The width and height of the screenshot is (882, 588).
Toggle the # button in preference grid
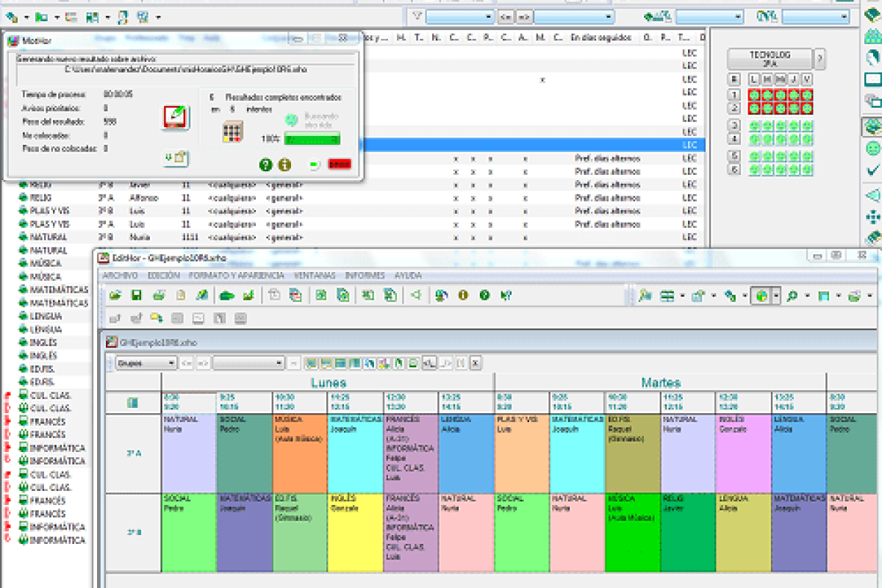click(734, 79)
